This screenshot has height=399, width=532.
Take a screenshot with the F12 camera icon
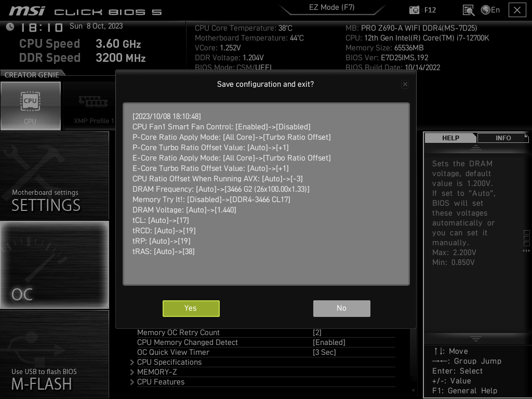point(414,10)
